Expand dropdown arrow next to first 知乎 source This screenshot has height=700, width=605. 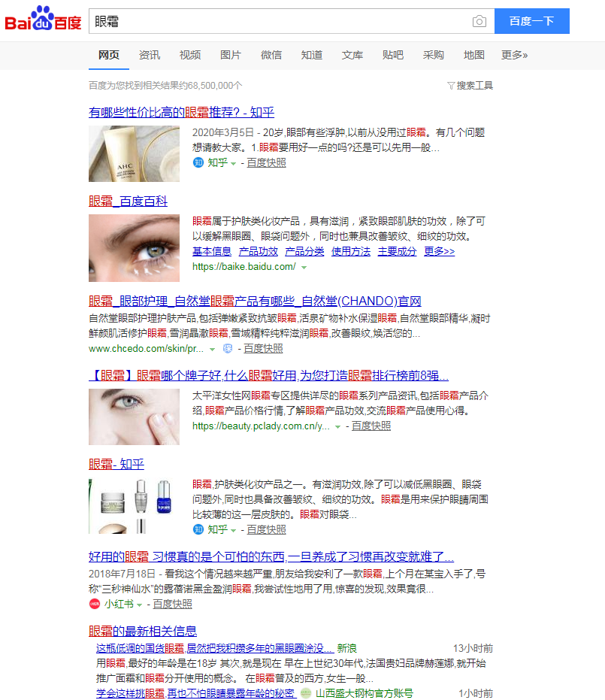pyautogui.click(x=233, y=163)
